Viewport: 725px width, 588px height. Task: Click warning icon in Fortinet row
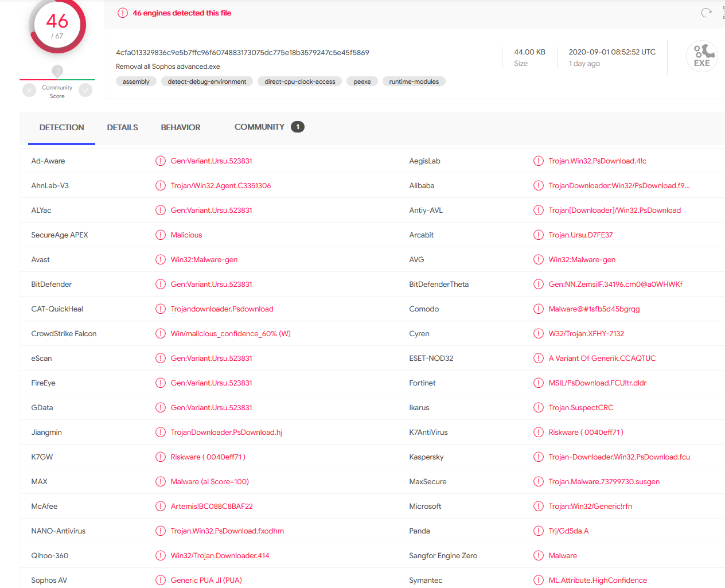point(539,383)
